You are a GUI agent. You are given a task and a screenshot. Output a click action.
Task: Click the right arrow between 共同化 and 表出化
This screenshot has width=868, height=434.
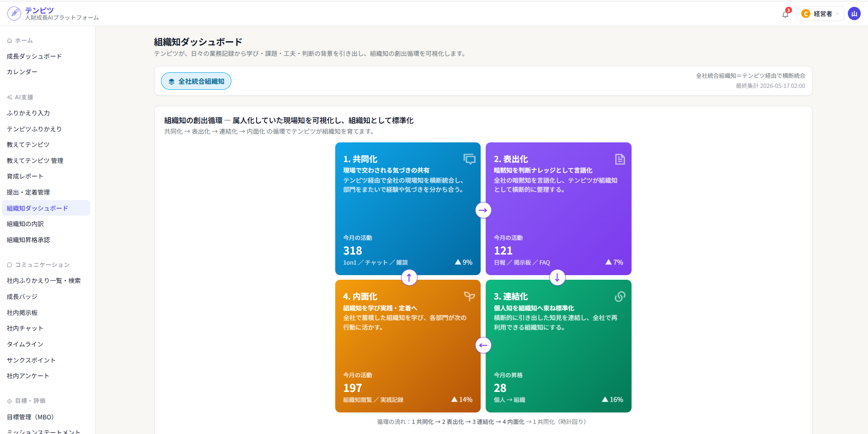tap(483, 210)
